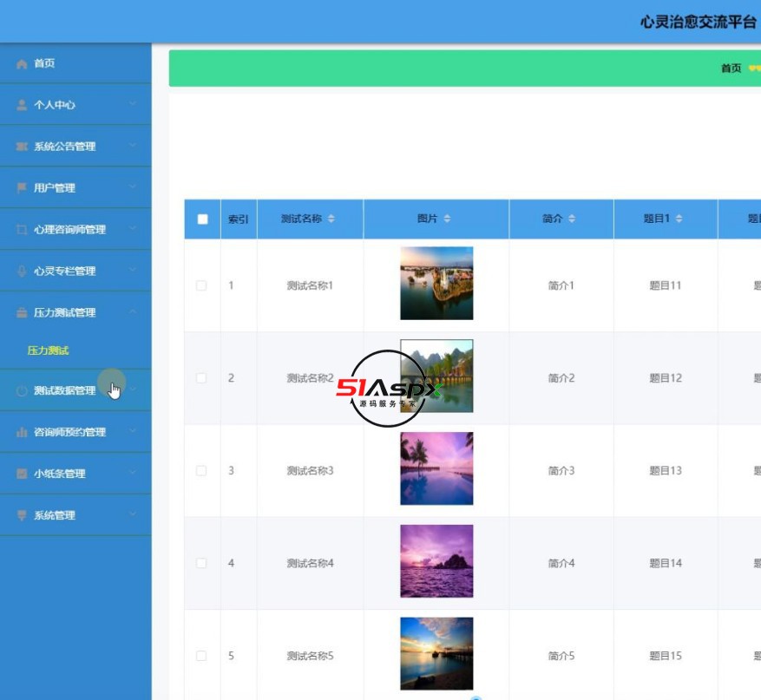Check the checkbox for row 3
Viewport: 761px width, 700px height.
click(201, 471)
